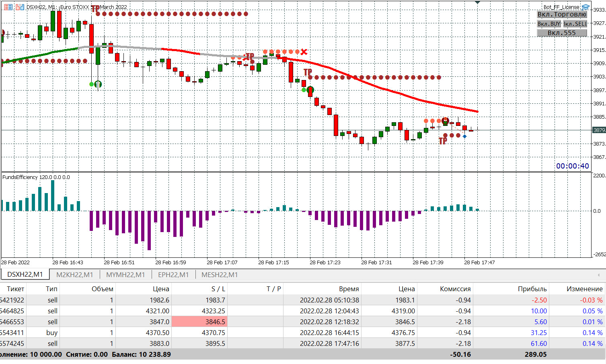Toggle the Вкл.BUY button

549,24
